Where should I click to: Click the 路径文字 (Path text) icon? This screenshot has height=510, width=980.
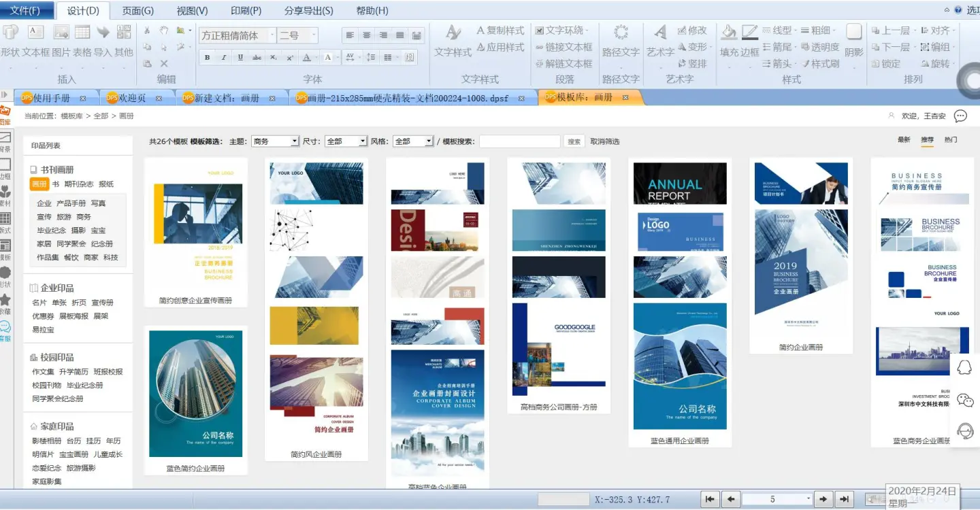tap(621, 33)
